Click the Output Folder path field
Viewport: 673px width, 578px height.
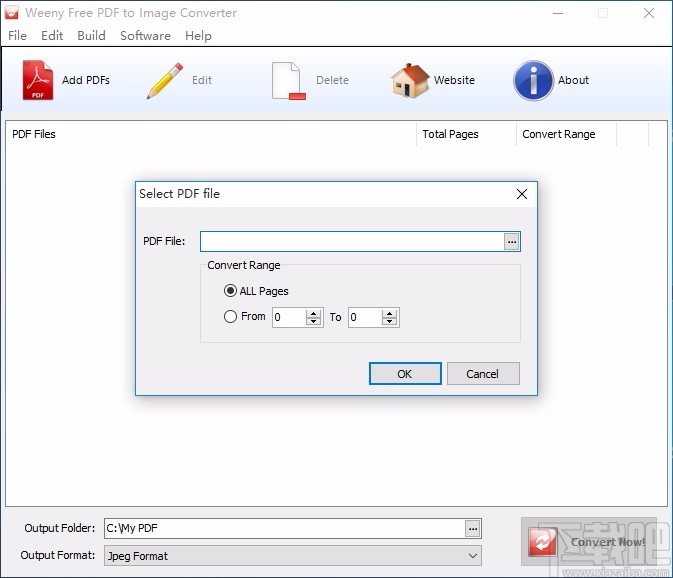coord(285,529)
